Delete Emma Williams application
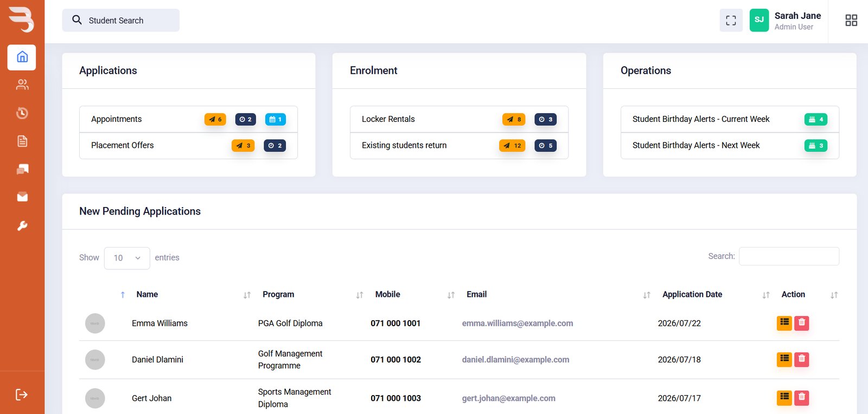 pyautogui.click(x=801, y=323)
